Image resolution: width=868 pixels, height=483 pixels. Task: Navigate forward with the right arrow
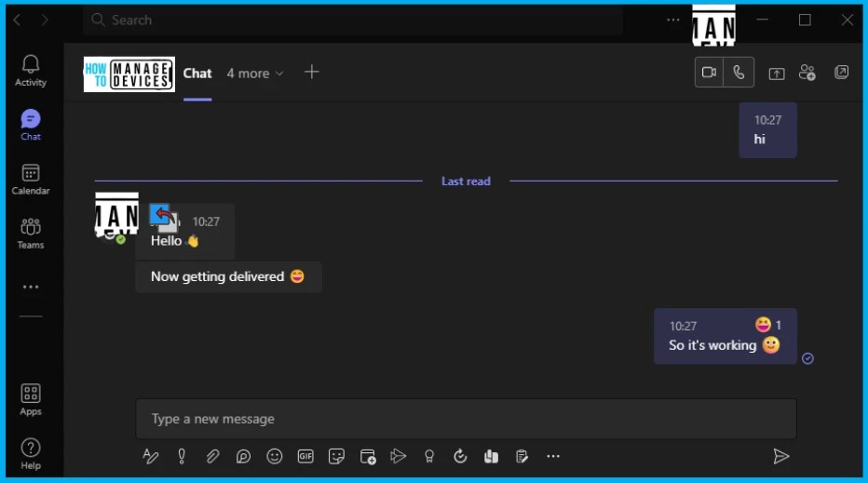tap(45, 20)
